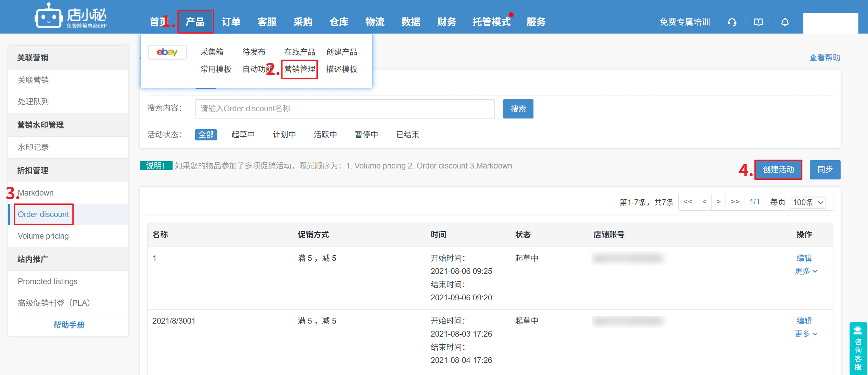The height and width of the screenshot is (375, 868).
Task: Filter activity status by 起草中
Action: 243,135
